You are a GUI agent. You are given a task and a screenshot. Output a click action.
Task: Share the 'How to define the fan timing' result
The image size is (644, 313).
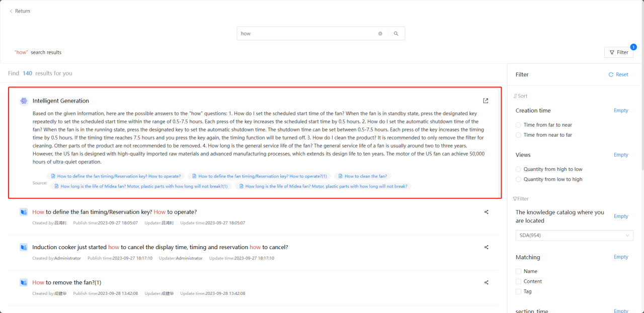(486, 212)
